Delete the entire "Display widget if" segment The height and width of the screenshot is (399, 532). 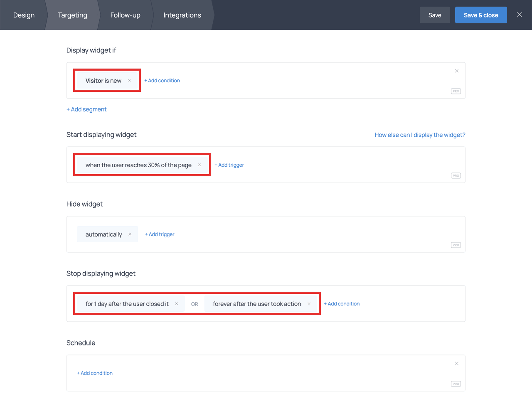pyautogui.click(x=457, y=71)
